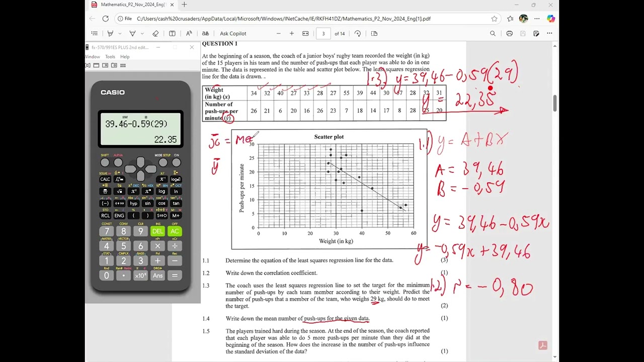Select the Draw pen tool
The height and width of the screenshot is (362, 644).
(x=110, y=34)
